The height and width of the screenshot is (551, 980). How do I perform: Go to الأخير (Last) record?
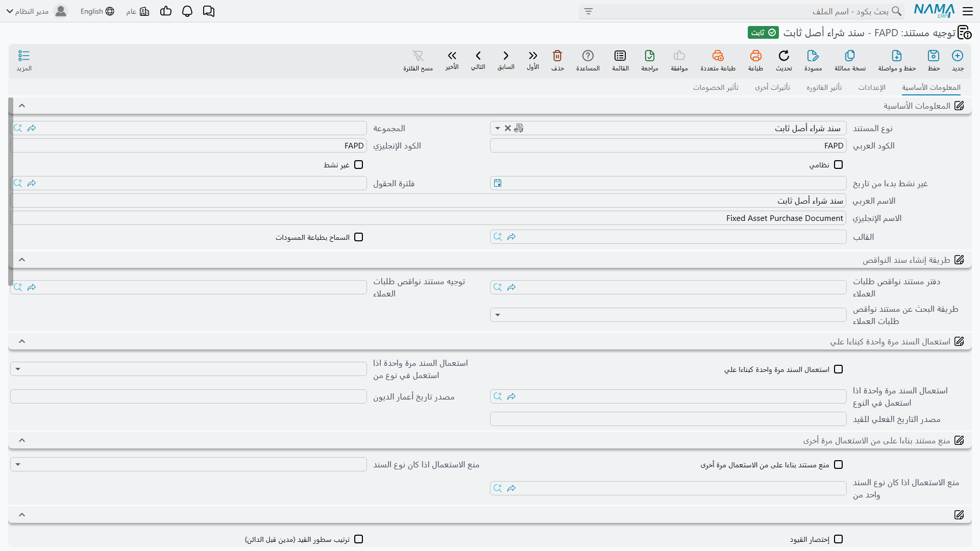tap(452, 56)
